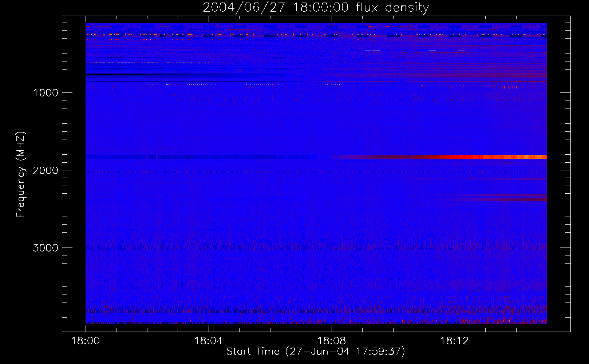Click the 2000 frequency tick label
Image resolution: width=589 pixels, height=364 pixels.
tap(46, 170)
